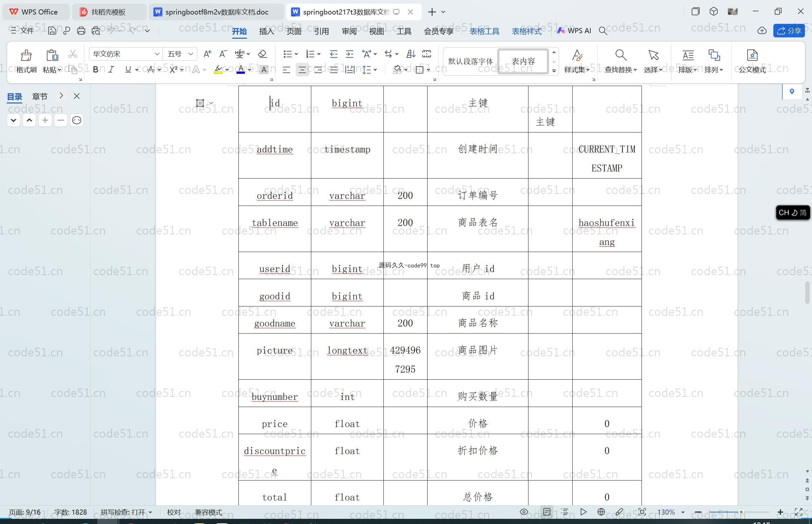Expand the line spacing dropdown

click(375, 70)
